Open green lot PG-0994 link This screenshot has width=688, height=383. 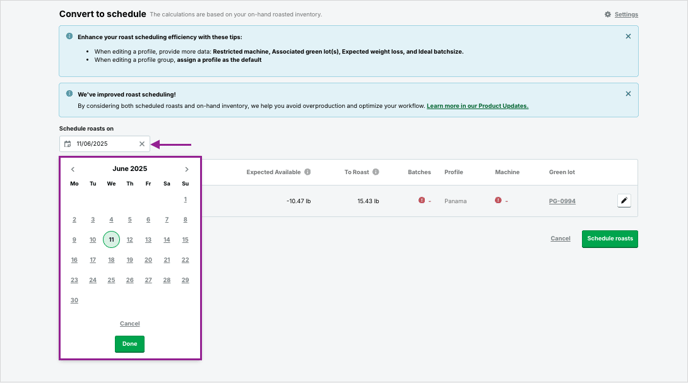coord(562,201)
